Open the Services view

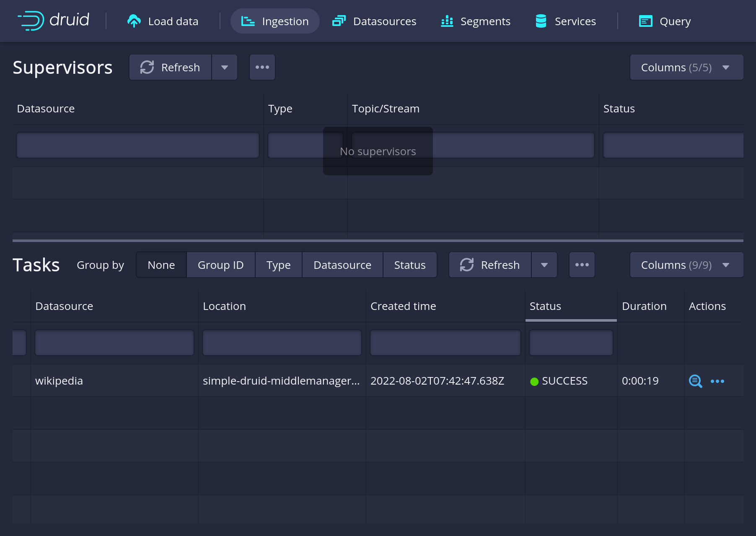coord(565,21)
